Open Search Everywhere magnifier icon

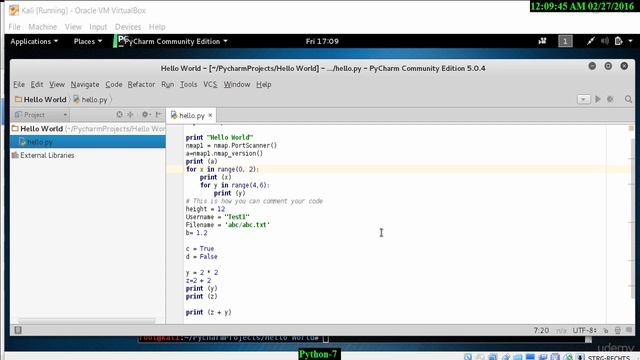(x=628, y=99)
